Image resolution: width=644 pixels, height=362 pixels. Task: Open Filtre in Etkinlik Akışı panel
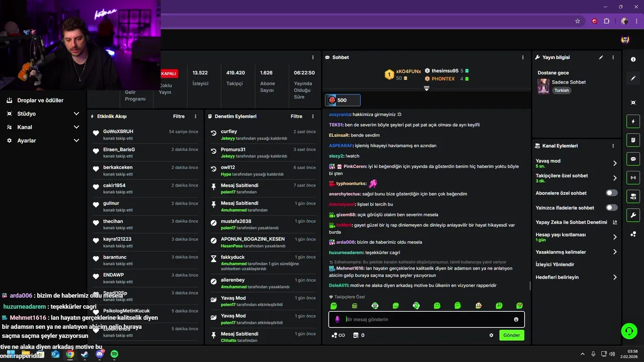tap(179, 116)
